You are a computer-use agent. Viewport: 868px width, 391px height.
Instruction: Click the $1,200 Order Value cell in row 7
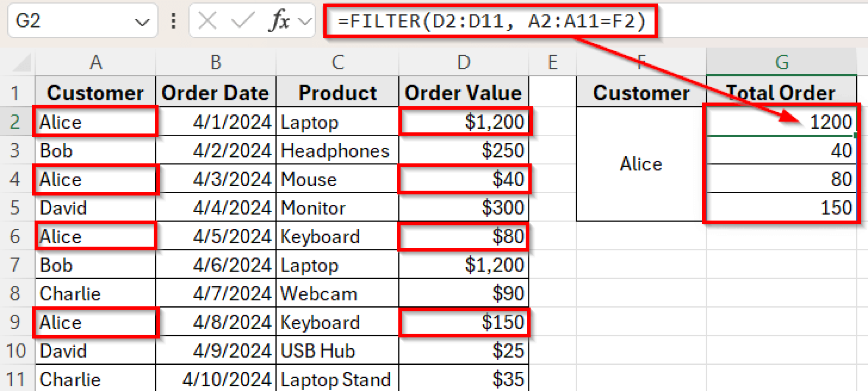(463, 265)
